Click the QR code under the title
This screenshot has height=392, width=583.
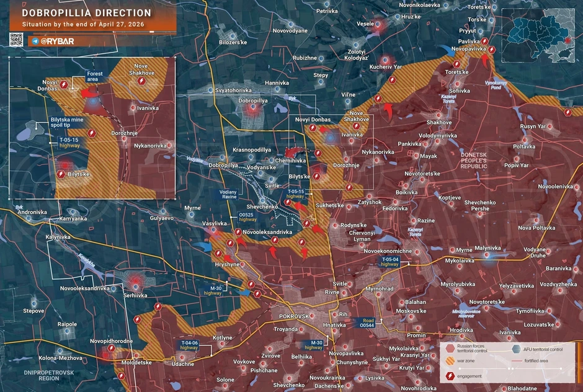[x=16, y=40]
